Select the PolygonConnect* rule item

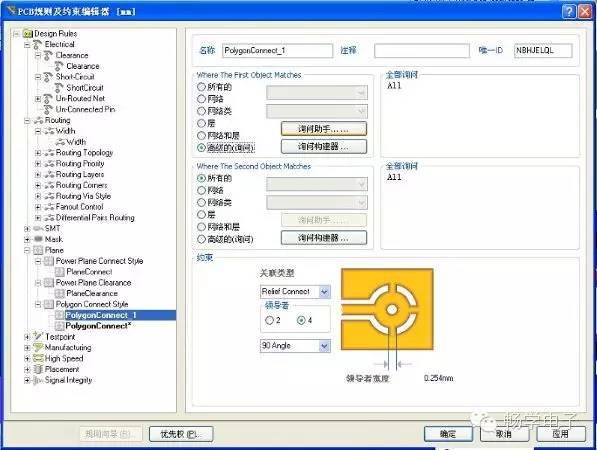tap(98, 326)
